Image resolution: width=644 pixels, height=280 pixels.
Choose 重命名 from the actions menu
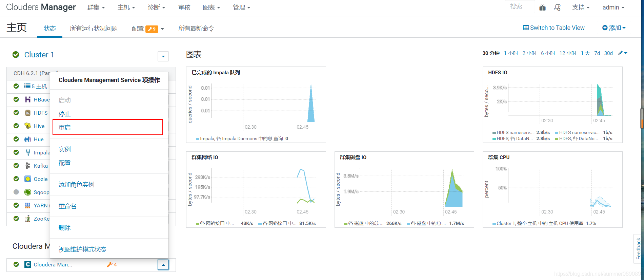click(67, 206)
